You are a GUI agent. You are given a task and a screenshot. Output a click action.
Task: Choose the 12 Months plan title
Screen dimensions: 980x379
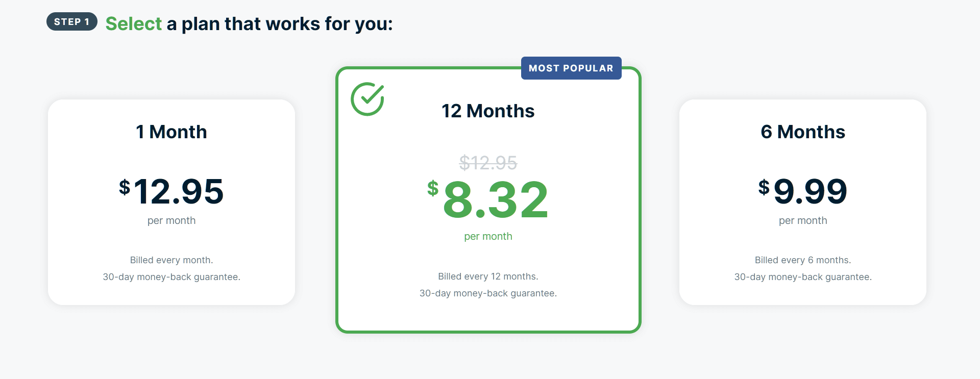488,111
